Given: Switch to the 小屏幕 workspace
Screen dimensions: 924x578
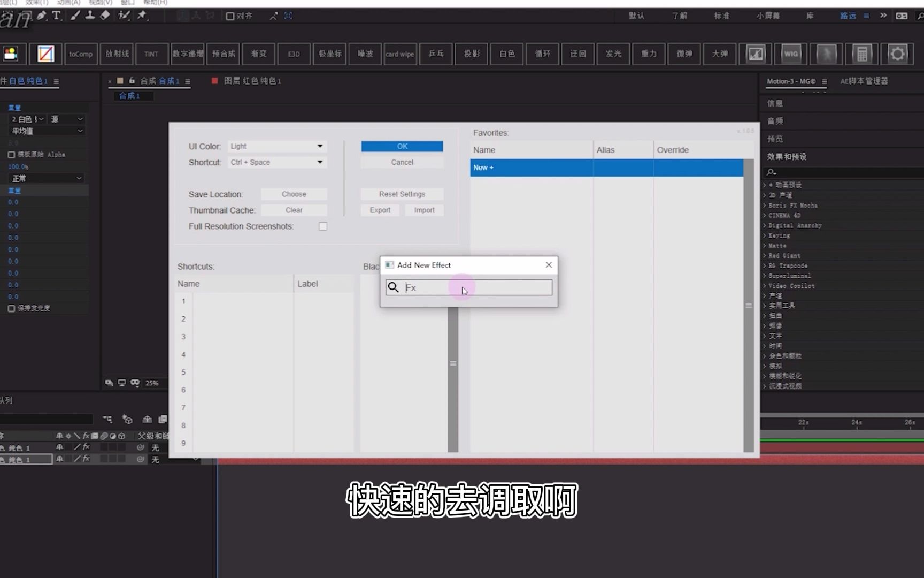Looking at the screenshot, I should tap(768, 16).
